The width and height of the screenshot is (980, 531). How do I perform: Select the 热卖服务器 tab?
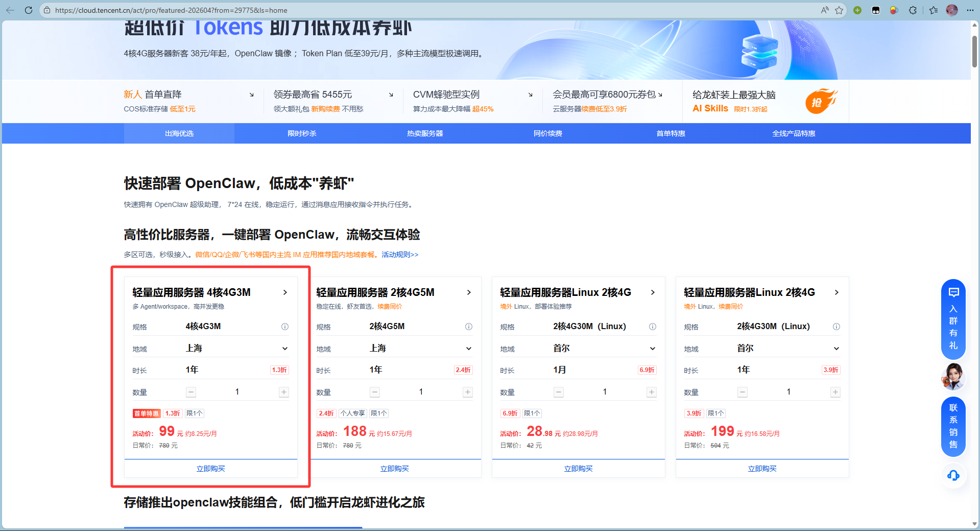(x=425, y=133)
